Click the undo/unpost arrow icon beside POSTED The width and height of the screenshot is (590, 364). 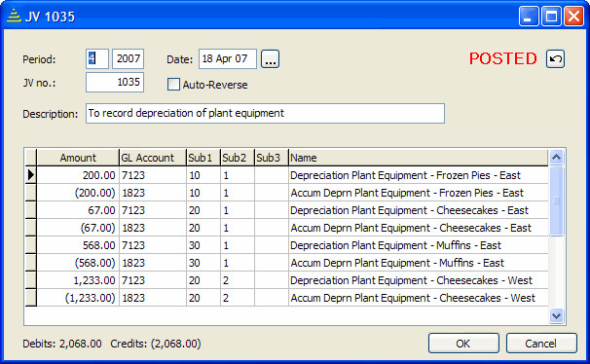coord(555,59)
